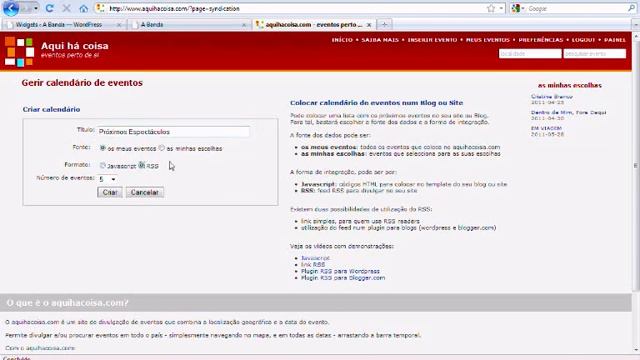Open the INÍCIO menu item

point(342,40)
